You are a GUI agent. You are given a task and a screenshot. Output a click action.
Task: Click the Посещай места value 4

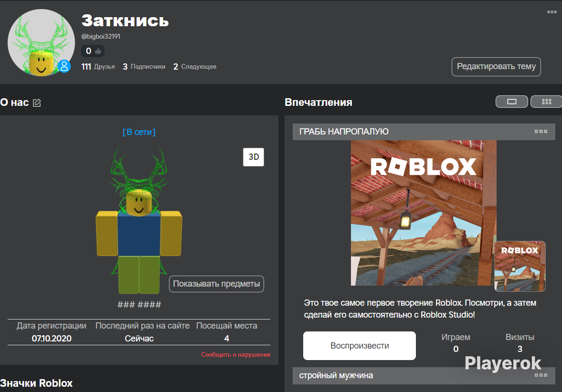[x=226, y=338]
